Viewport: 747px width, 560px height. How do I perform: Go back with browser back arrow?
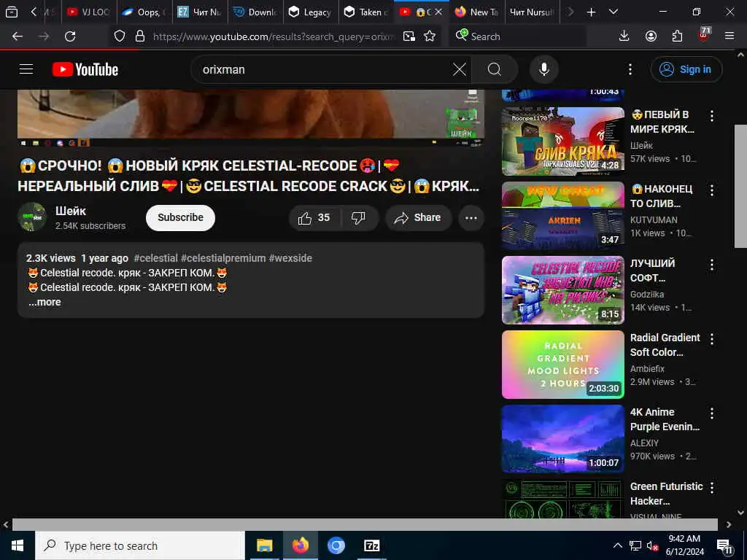(x=18, y=36)
